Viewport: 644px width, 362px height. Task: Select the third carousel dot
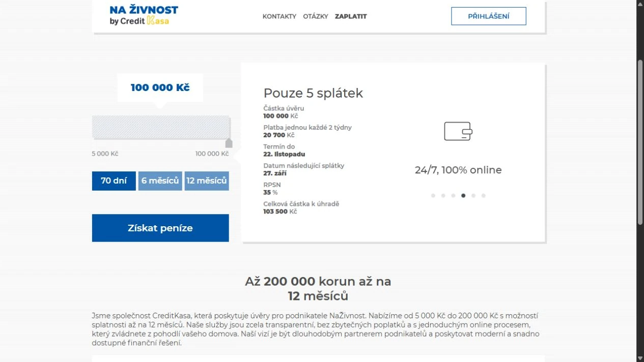[x=453, y=196]
